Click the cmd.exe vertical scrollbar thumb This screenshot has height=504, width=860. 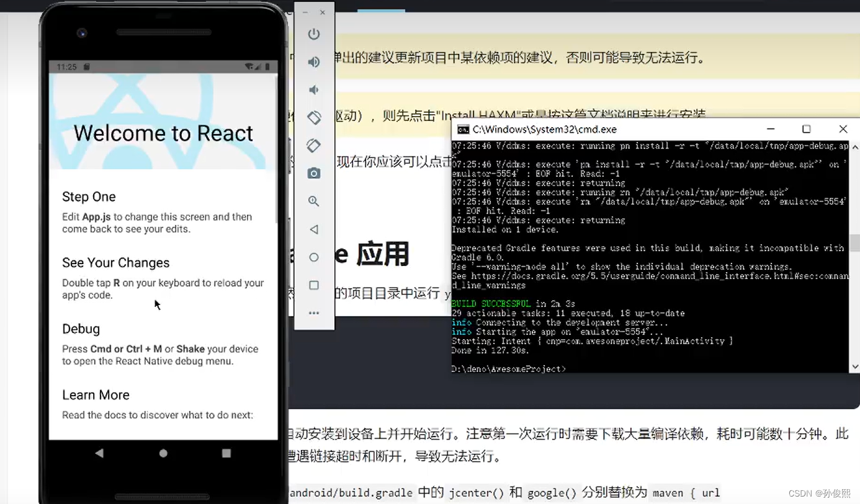(855, 243)
